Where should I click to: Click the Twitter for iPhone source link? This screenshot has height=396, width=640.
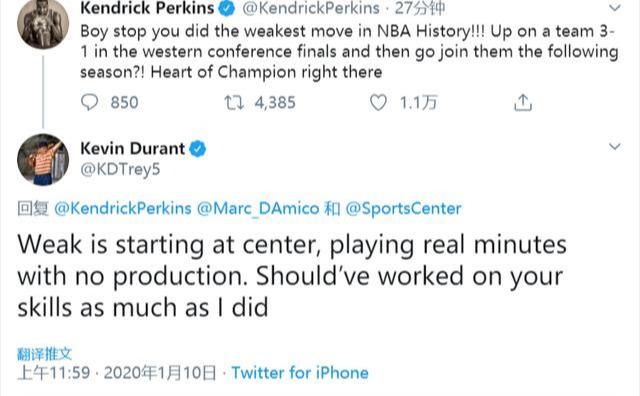(300, 373)
